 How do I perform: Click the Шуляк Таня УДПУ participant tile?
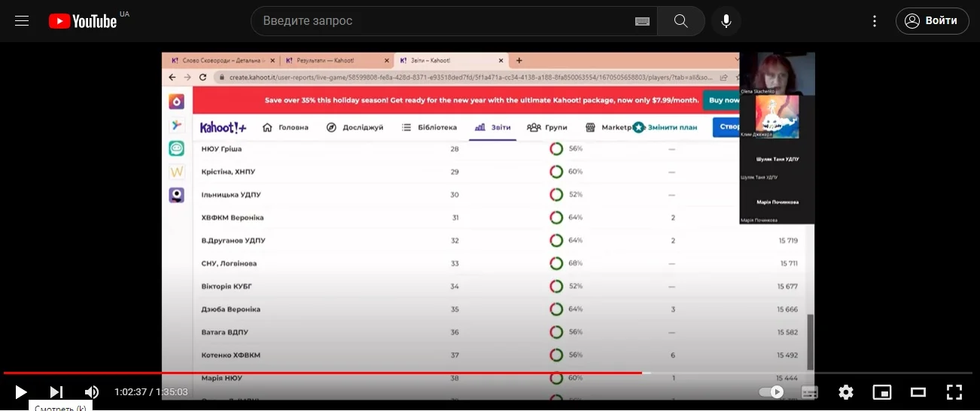point(778,160)
